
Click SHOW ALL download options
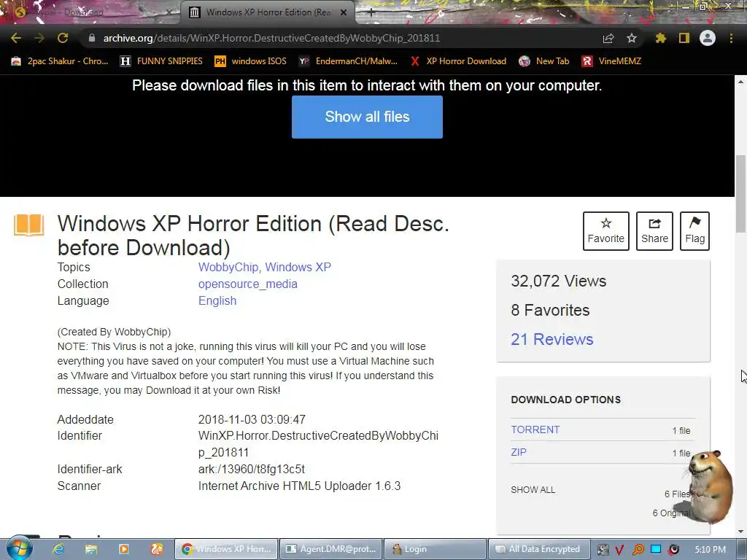533,489
